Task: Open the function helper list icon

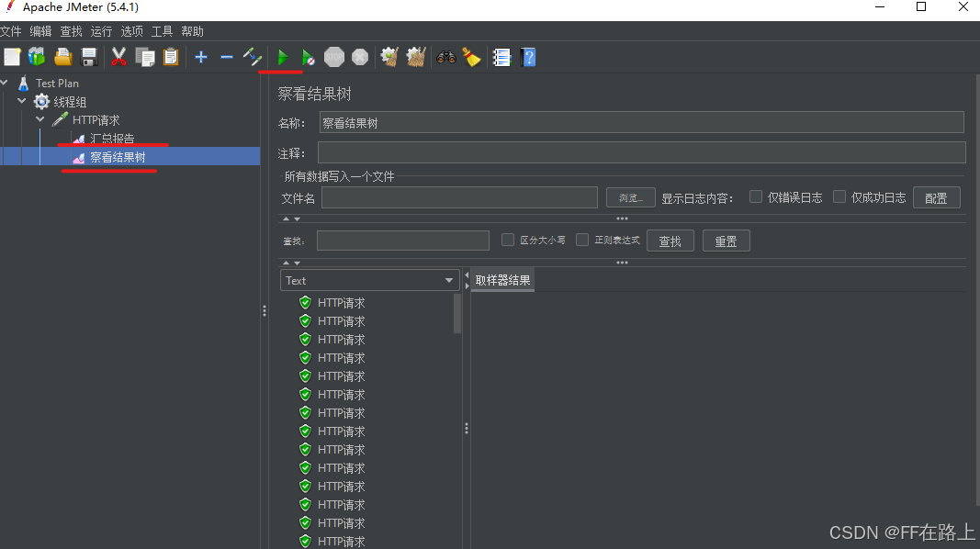Action: [501, 58]
